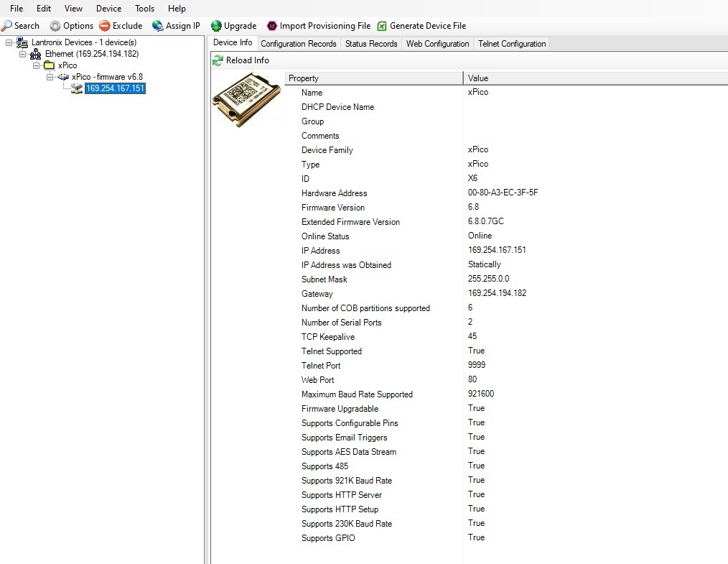Screen dimensions: 728x564
Task: Select Number of Serial Ports property
Action: point(341,323)
